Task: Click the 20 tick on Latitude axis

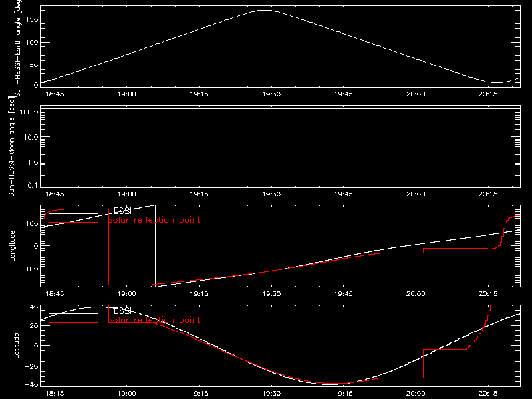Action: 34,326
